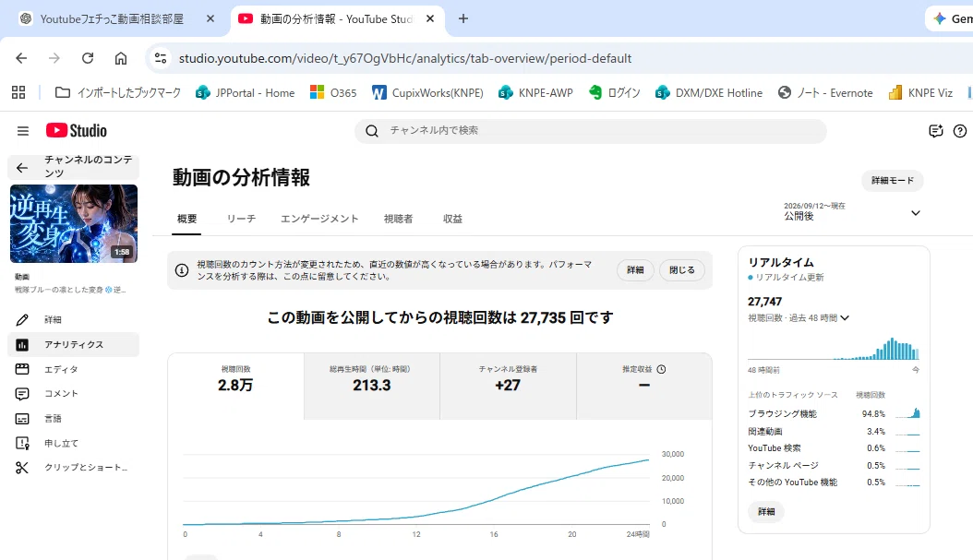Expand the 過去 48 時間 realtime dropdown
The image size is (973, 560).
coord(845,318)
